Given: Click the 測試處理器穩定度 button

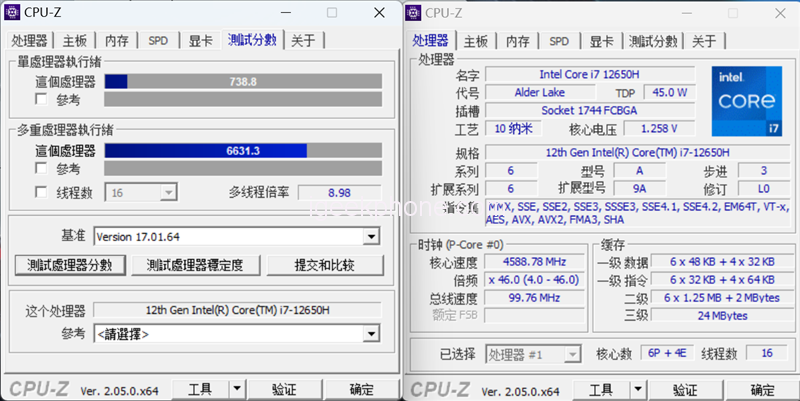Looking at the screenshot, I should click(x=202, y=265).
